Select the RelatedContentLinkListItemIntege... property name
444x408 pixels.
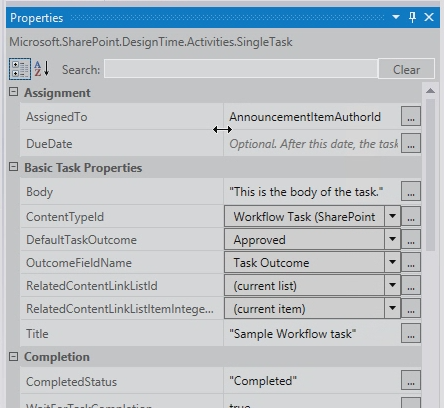[120, 309]
